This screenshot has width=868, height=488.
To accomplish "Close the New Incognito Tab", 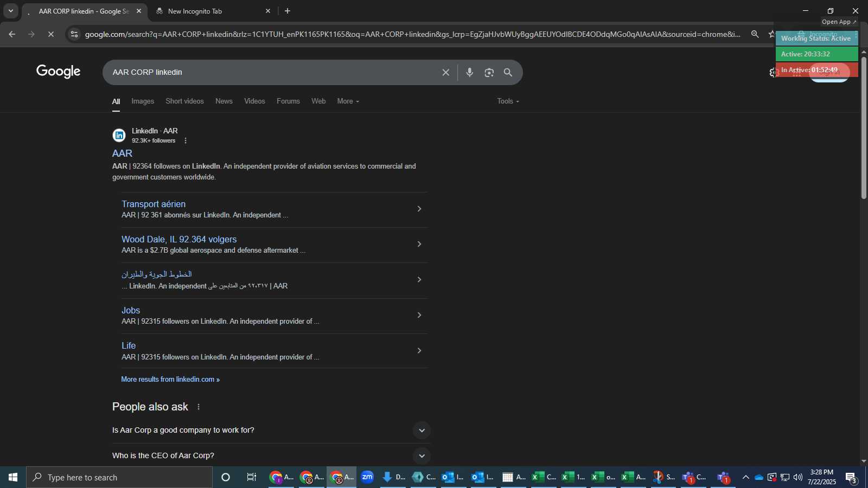I will [x=268, y=11].
